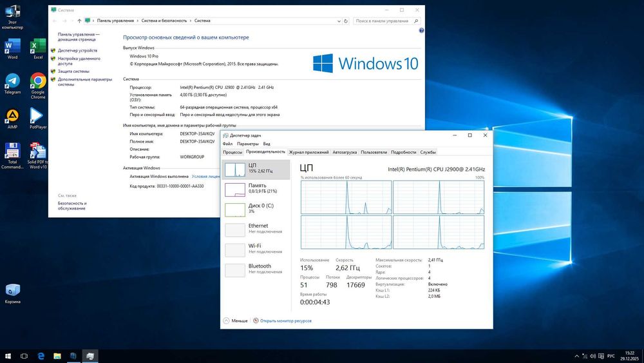Go up one level in Система window
The height and width of the screenshot is (363, 644).
(x=79, y=21)
